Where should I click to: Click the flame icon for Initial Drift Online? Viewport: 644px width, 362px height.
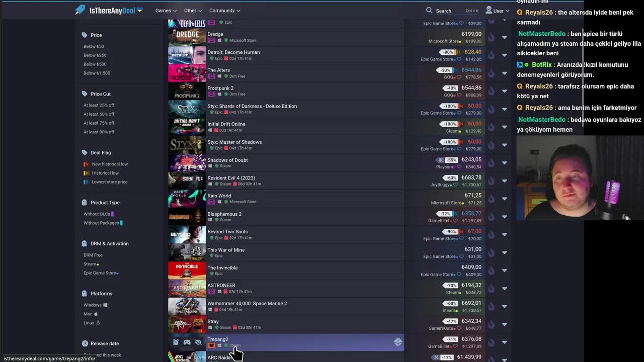491,127
